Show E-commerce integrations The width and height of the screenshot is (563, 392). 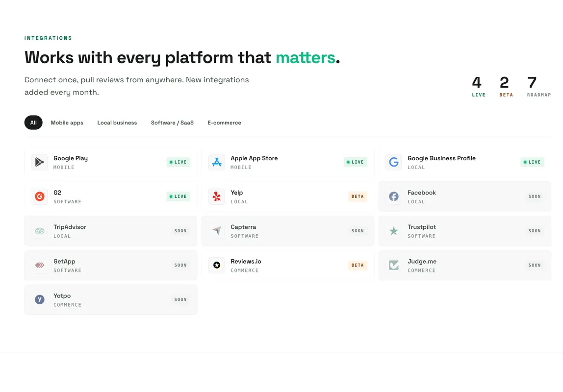coord(225,122)
